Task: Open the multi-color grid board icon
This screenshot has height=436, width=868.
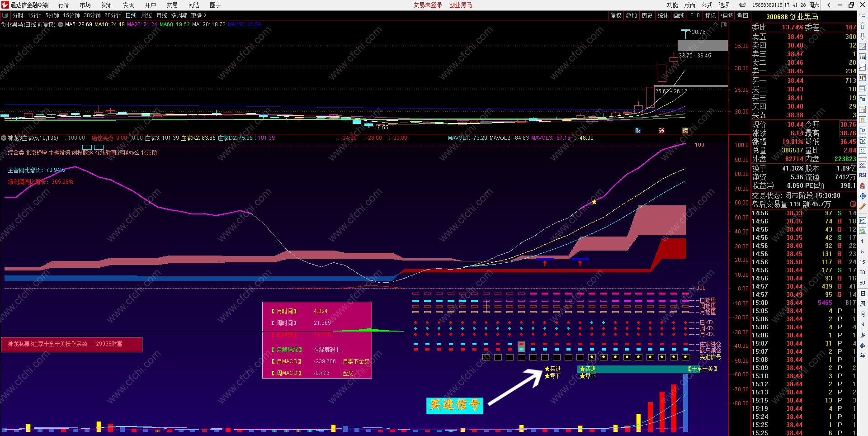Action: tap(863, 57)
